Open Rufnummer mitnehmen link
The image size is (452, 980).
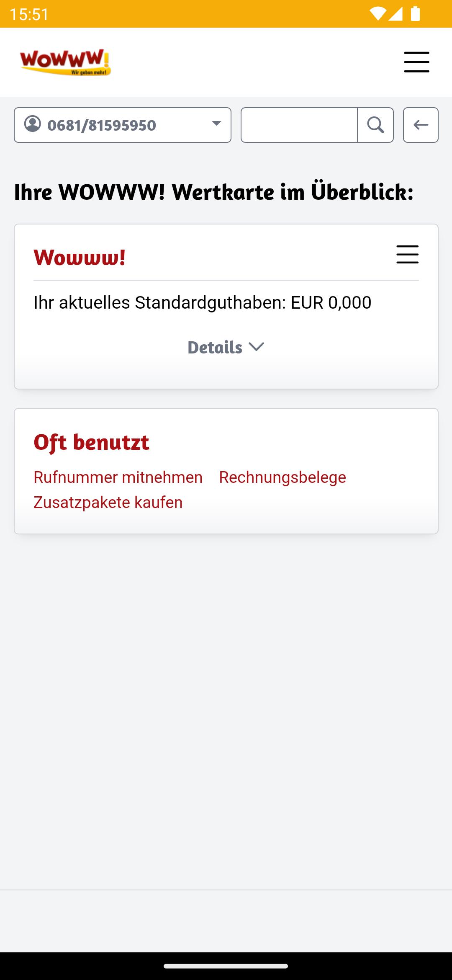[x=118, y=477]
